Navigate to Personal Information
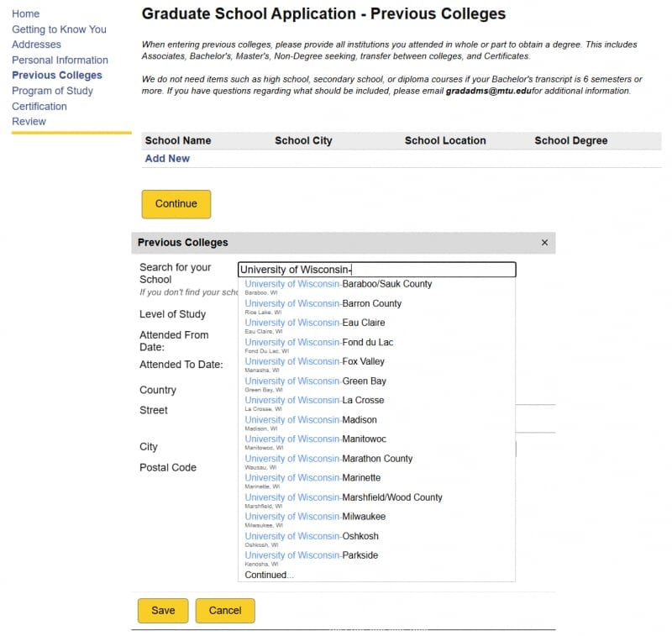The image size is (672, 636). tap(60, 60)
